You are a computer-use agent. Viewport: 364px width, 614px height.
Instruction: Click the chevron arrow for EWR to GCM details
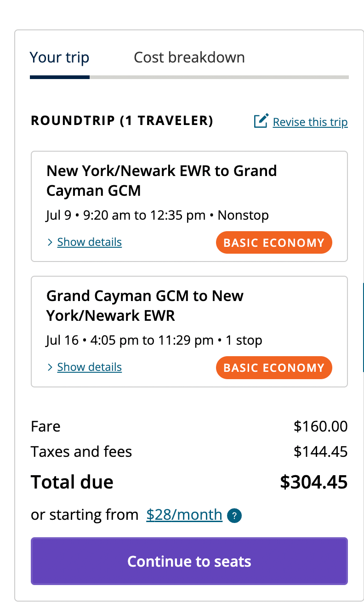[50, 242]
